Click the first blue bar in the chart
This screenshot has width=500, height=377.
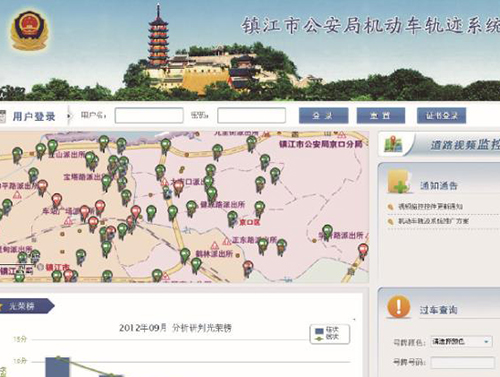tap(57, 367)
